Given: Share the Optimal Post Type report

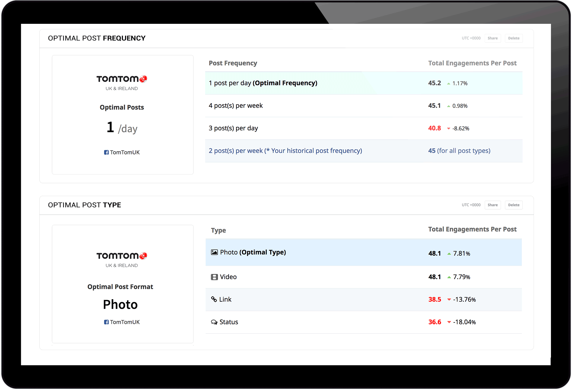Looking at the screenshot, I should [492, 205].
